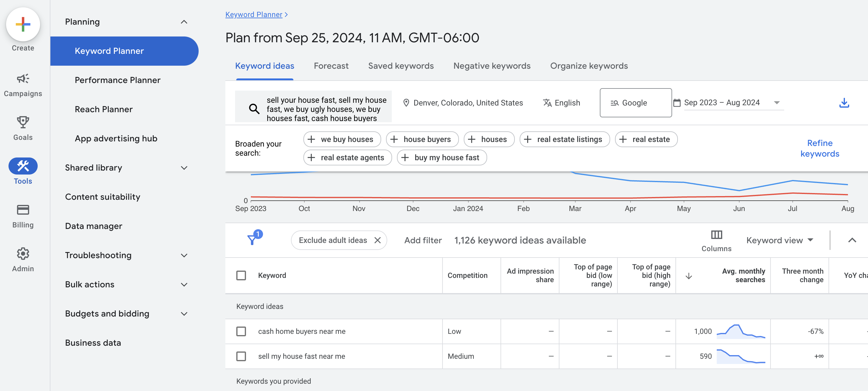Image resolution: width=868 pixels, height=391 pixels.
Task: Select Keyword Planner in sidebar
Action: coord(124,51)
